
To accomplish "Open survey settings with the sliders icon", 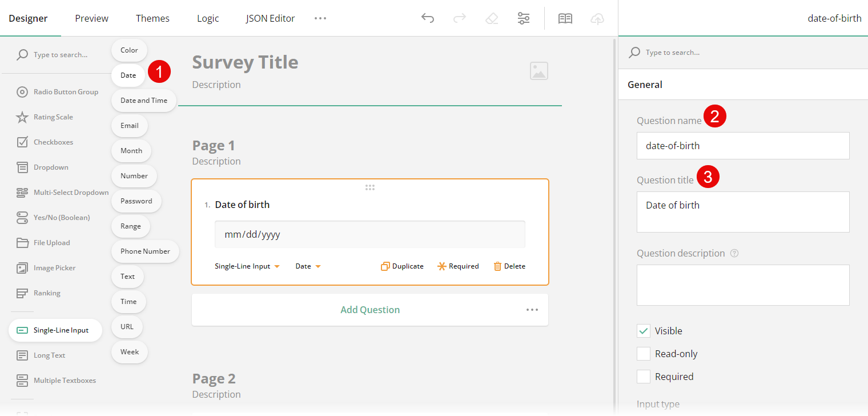I will click(523, 18).
